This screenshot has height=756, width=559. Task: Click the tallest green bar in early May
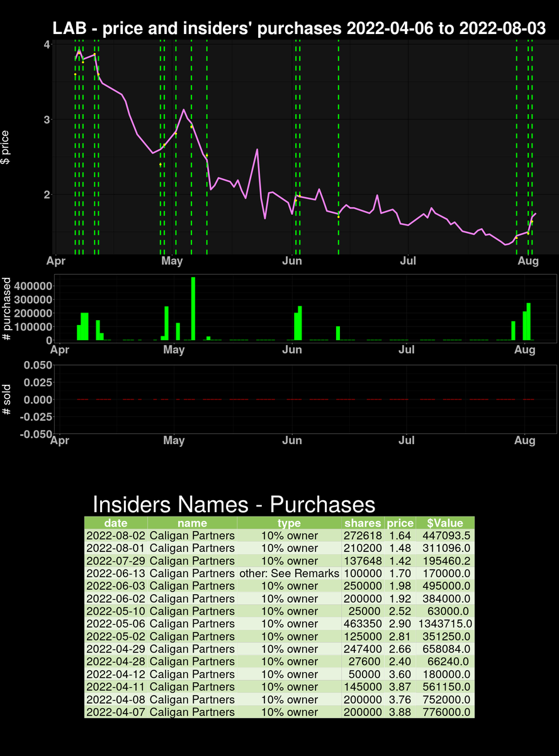click(193, 309)
